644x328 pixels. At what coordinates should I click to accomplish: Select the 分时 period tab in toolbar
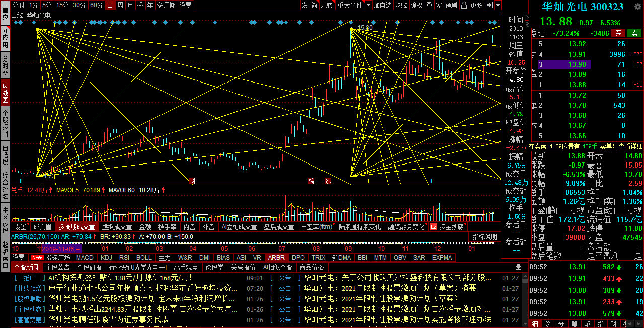click(x=18, y=5)
